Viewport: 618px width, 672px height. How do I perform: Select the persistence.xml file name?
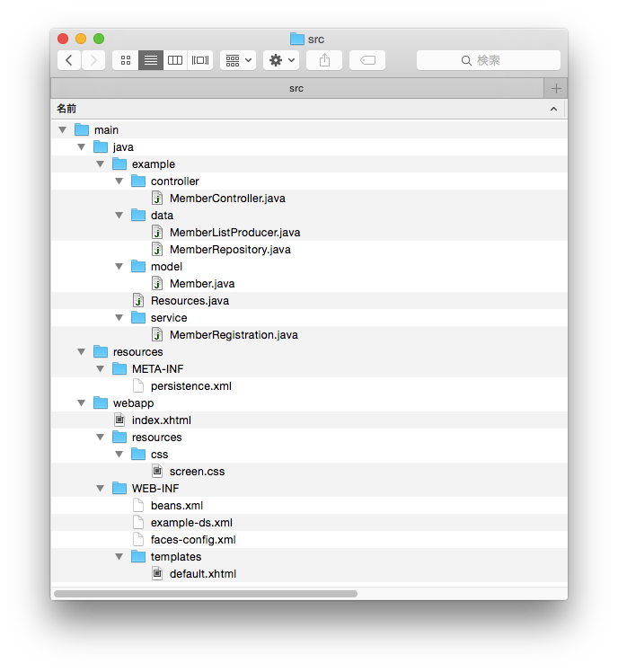[191, 386]
